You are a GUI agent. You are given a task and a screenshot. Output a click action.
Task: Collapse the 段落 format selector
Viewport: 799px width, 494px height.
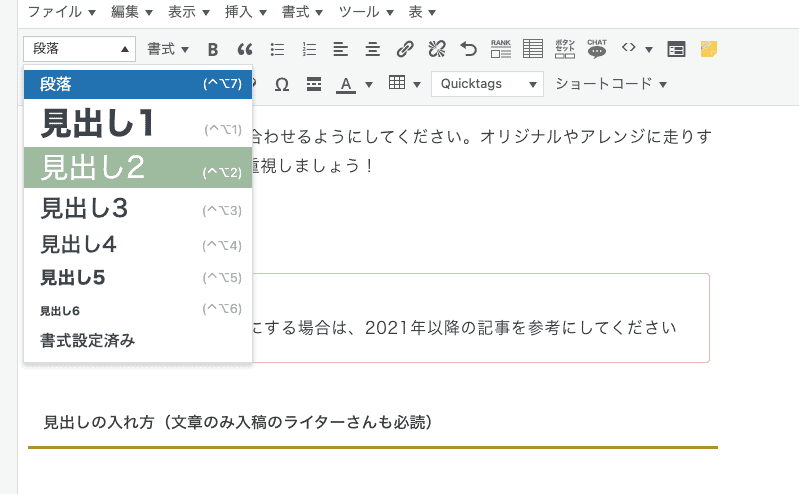coord(79,49)
